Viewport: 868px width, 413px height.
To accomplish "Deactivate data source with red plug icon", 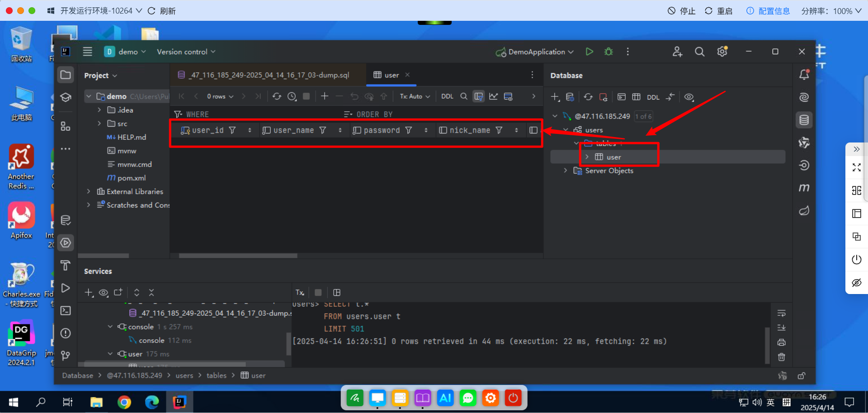I will 603,97.
